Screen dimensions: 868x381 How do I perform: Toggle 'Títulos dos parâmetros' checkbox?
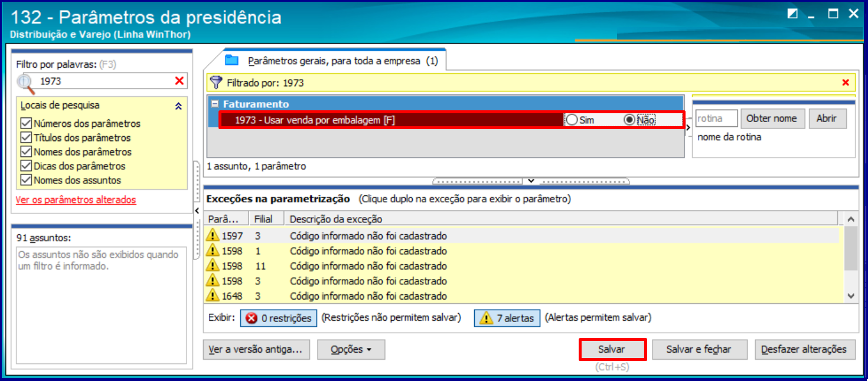(x=25, y=137)
